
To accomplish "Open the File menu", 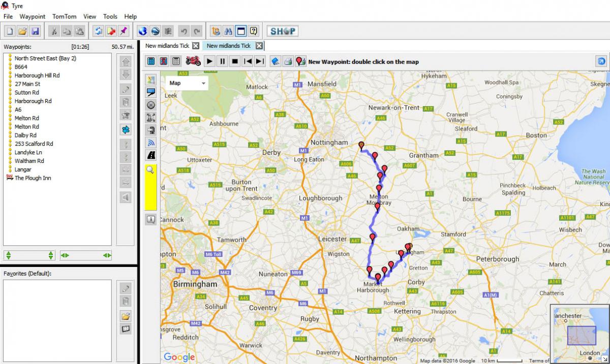I will point(8,16).
